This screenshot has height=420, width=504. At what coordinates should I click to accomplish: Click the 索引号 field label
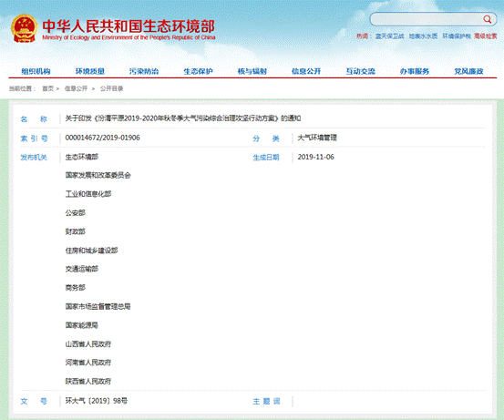34,138
